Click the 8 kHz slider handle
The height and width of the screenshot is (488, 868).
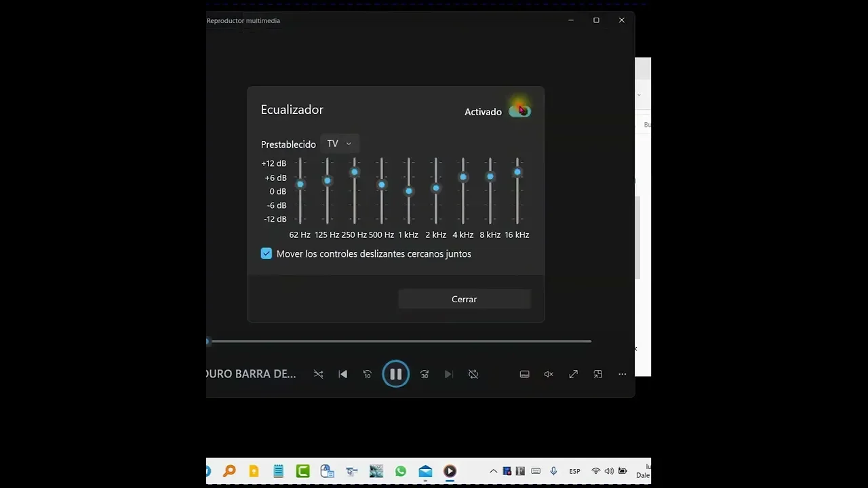(x=490, y=176)
